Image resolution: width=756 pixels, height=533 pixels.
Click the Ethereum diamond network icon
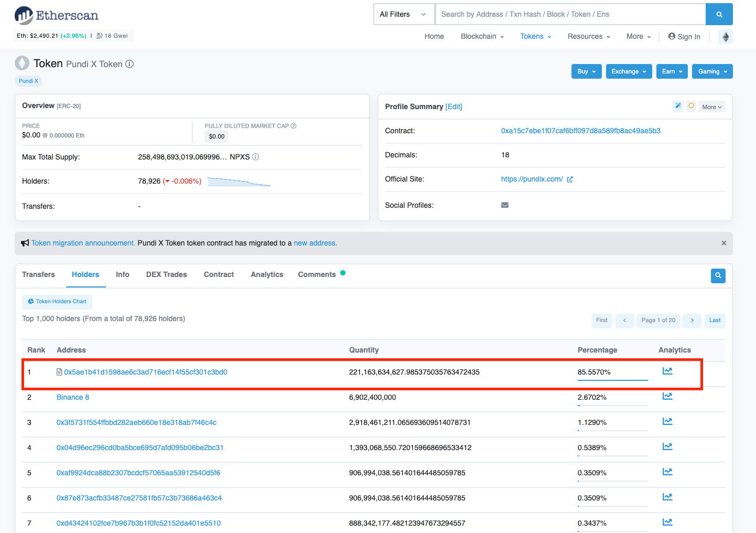coord(726,37)
